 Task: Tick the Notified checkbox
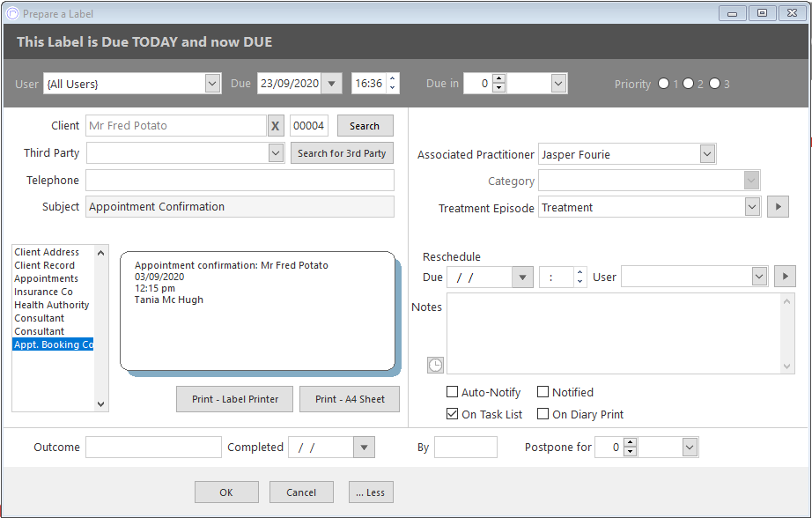(543, 392)
